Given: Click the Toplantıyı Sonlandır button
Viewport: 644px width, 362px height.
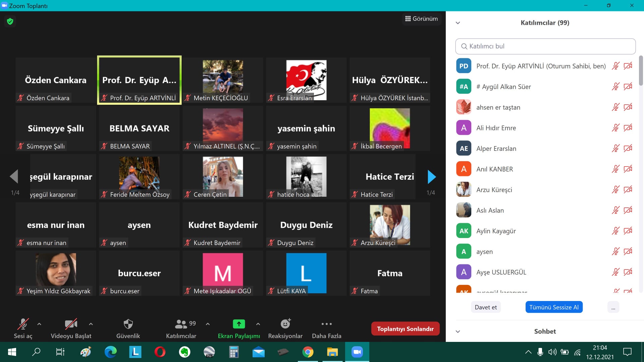Looking at the screenshot, I should (x=405, y=329).
